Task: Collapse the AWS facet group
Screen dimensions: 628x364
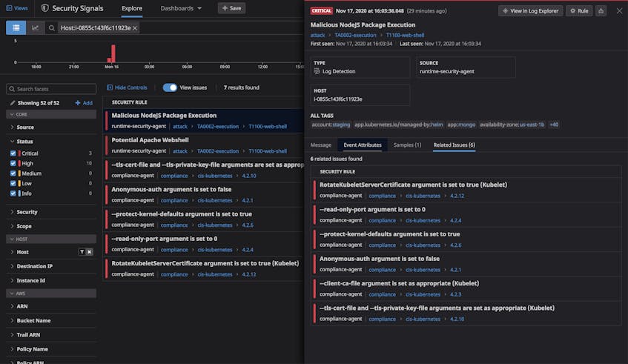Action: coord(51,294)
